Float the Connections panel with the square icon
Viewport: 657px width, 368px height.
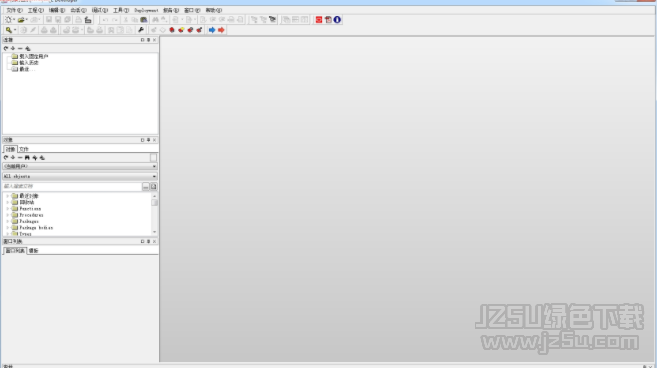point(142,40)
